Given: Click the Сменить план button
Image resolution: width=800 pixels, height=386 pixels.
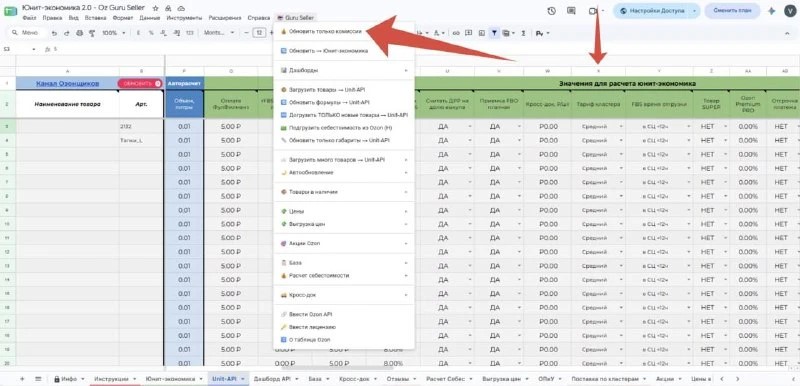Looking at the screenshot, I should click(732, 11).
